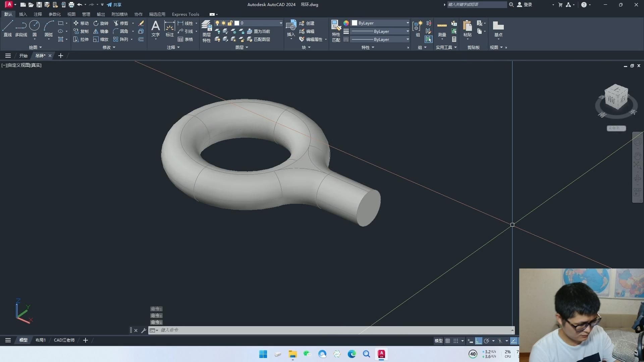
Task: Toggle grid display in status bar
Action: 447,341
